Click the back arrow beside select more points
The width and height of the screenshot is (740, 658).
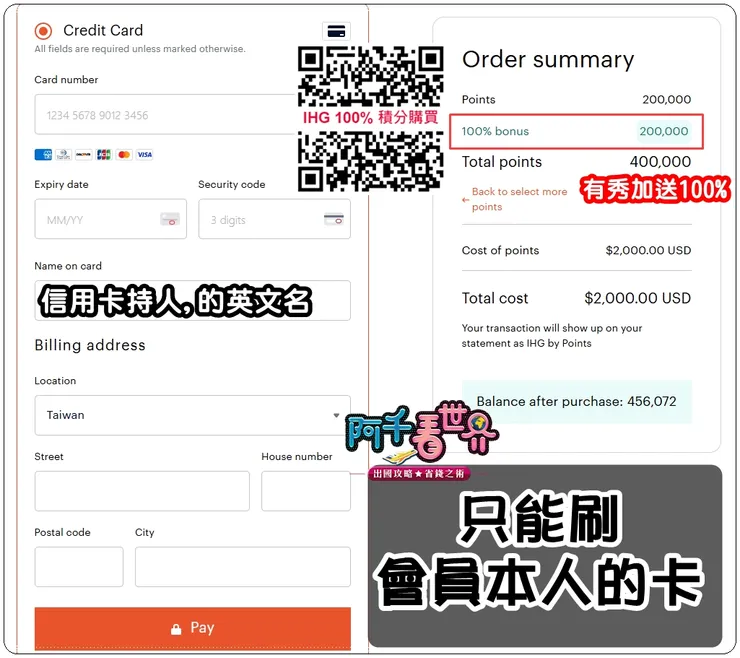(x=465, y=200)
